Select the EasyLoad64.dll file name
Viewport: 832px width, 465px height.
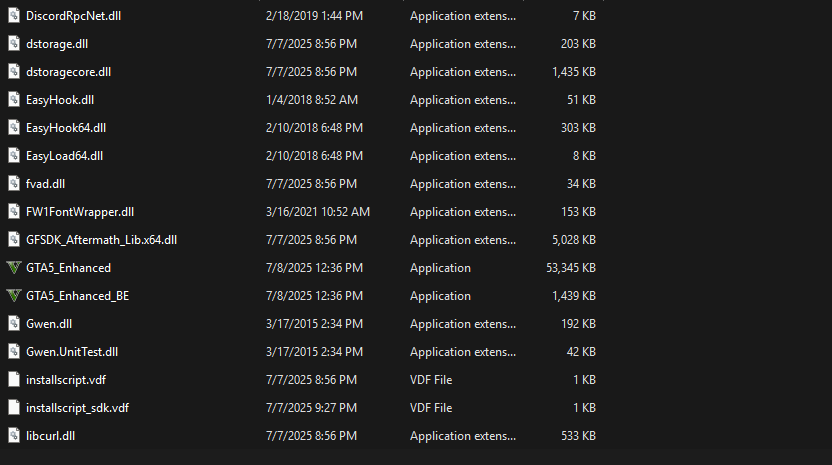pyautogui.click(x=65, y=156)
